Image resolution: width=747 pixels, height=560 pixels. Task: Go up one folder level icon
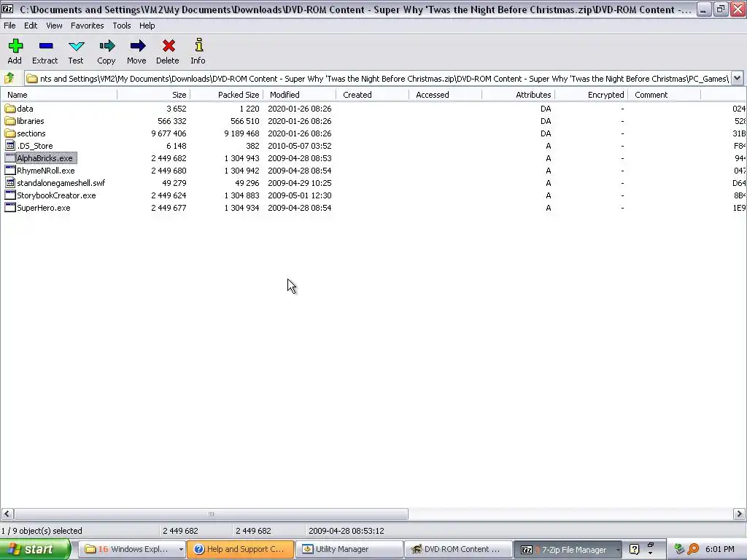(x=9, y=78)
